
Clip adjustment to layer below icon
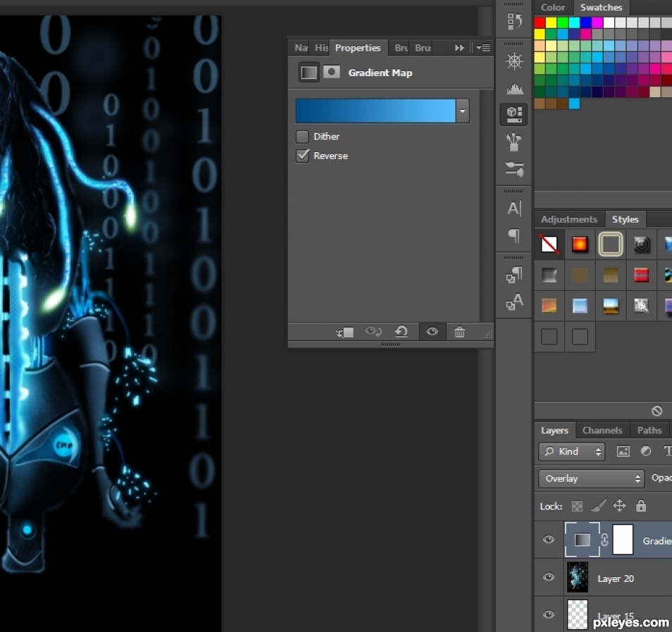344,333
